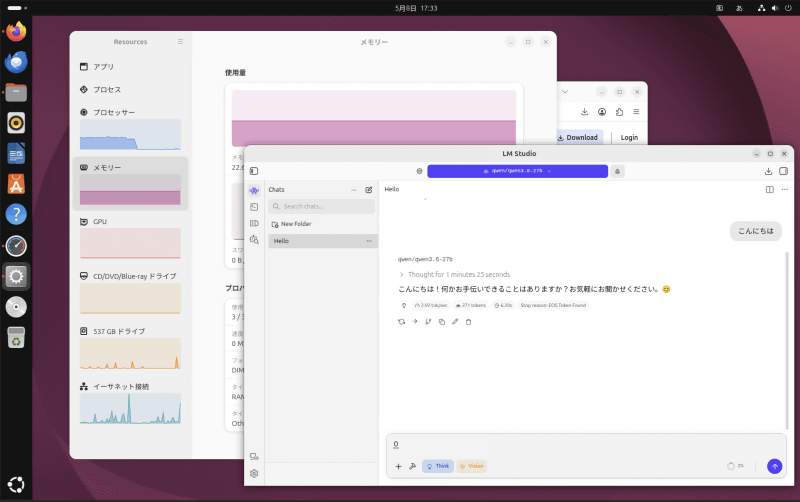Open CD/DVD/Blue-ray ドライブ in Resources
The image size is (800, 502).
pos(131,293)
